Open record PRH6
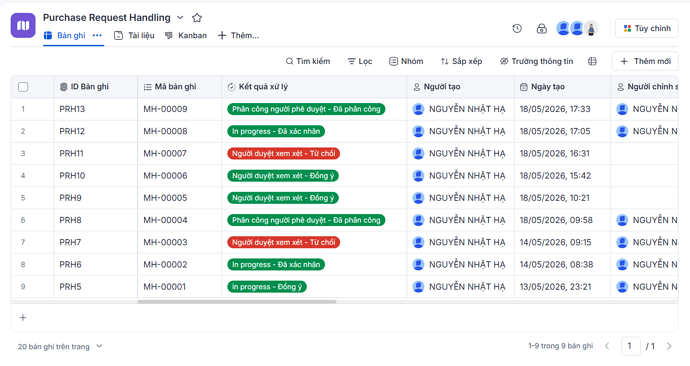Screen dimensions: 690x366 pos(70,264)
